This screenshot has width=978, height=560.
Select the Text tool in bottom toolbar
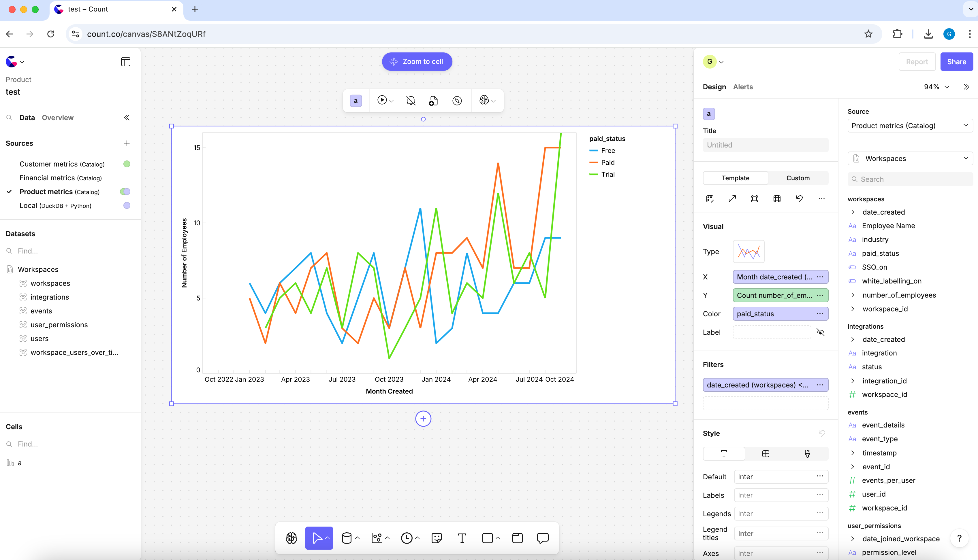[x=462, y=538]
